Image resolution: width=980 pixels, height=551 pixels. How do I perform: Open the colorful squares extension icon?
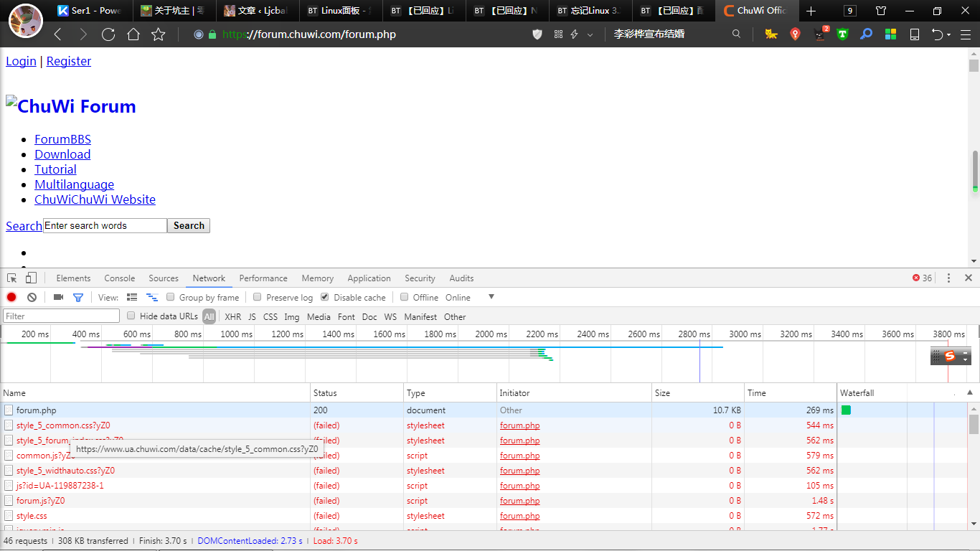890,34
